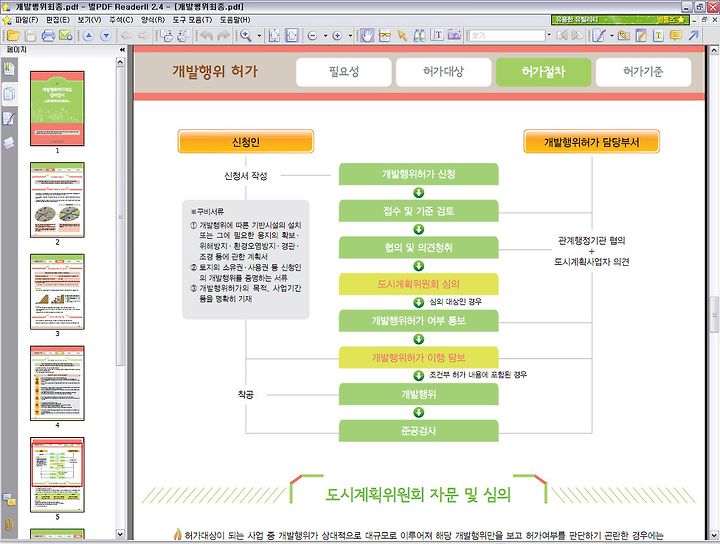The width and height of the screenshot is (720, 544).
Task: Open the 편집(E) menu
Action: pos(58,20)
